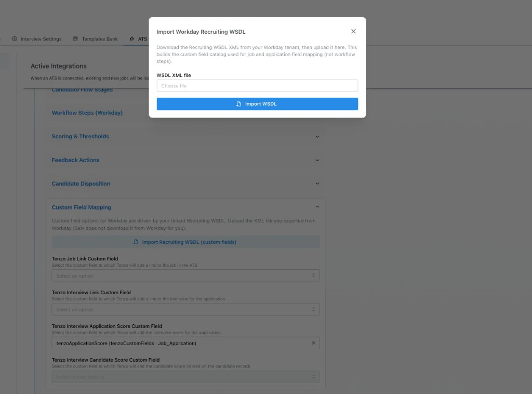Open the Tenzo Job Link Custom Field dropdown

pos(185,275)
